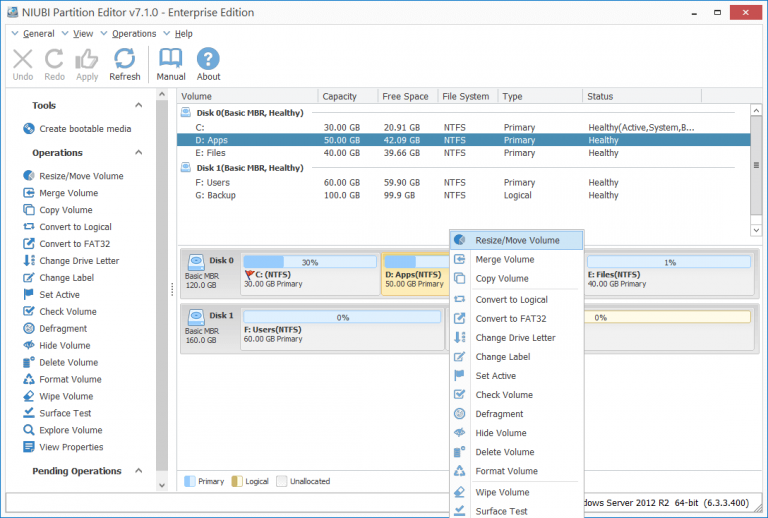Collapse the Tools section chevron
Image resolution: width=768 pixels, height=518 pixels.
(139, 105)
